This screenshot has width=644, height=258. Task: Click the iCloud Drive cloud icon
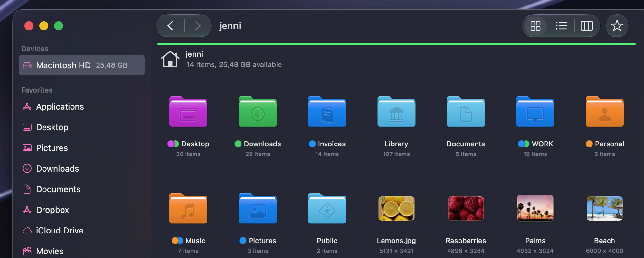coord(27,231)
